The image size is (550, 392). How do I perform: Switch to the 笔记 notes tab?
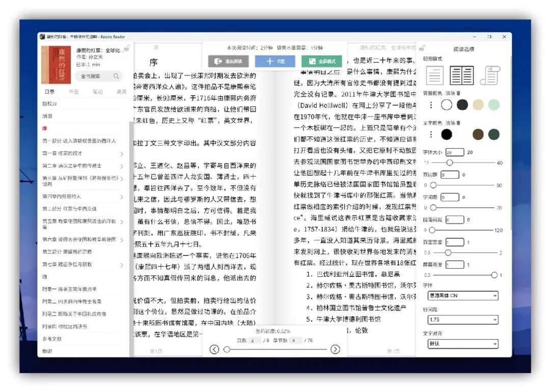click(x=97, y=92)
